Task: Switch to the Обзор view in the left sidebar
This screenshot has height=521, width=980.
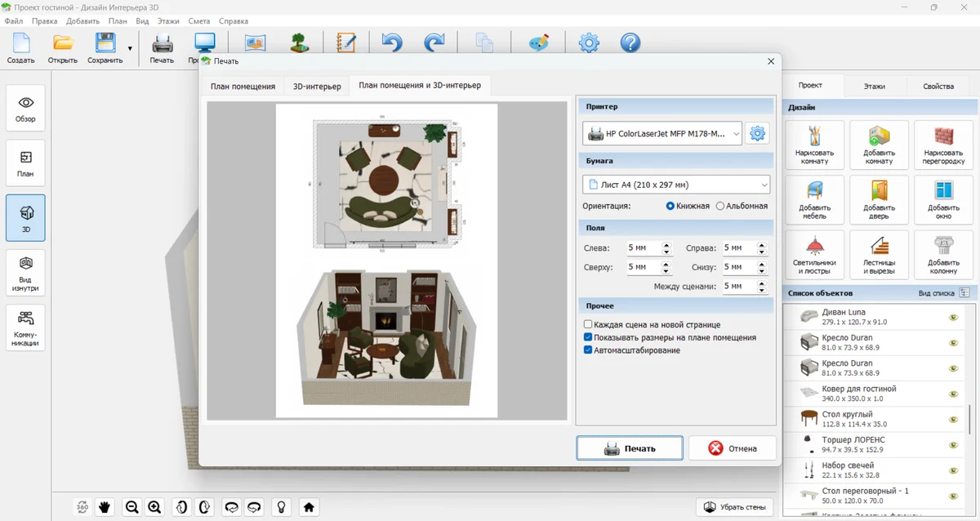Action: tap(25, 109)
